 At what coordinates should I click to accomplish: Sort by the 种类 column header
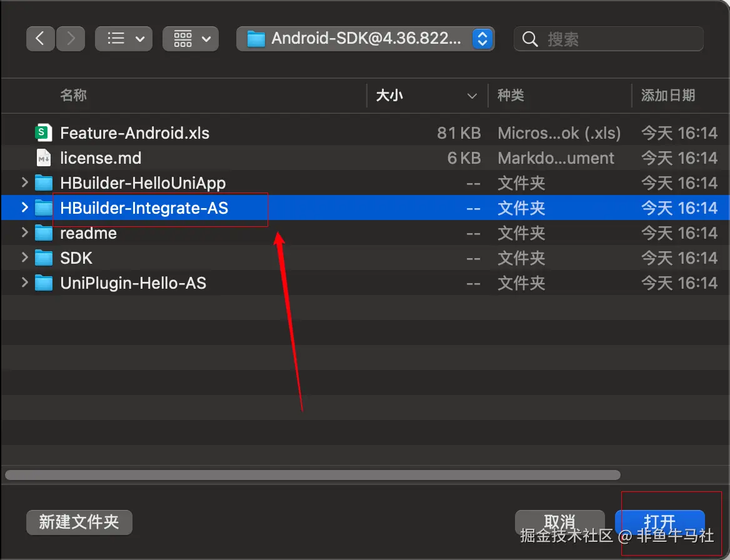(511, 96)
